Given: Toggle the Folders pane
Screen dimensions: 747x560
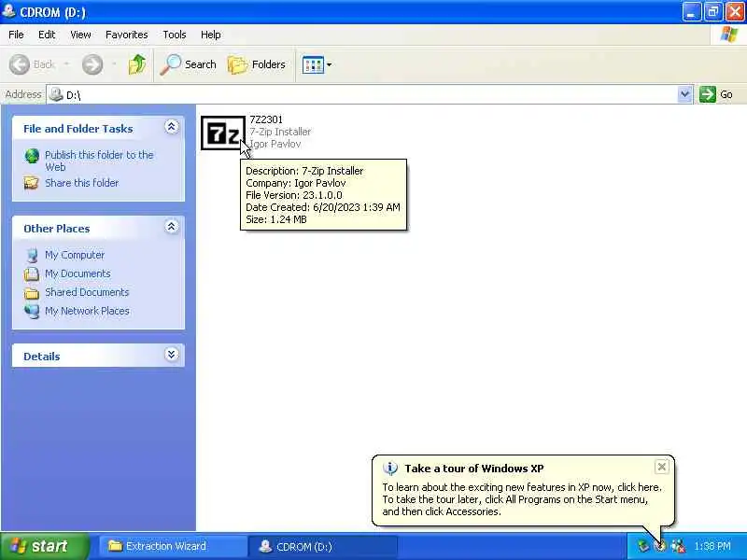Looking at the screenshot, I should pos(257,64).
